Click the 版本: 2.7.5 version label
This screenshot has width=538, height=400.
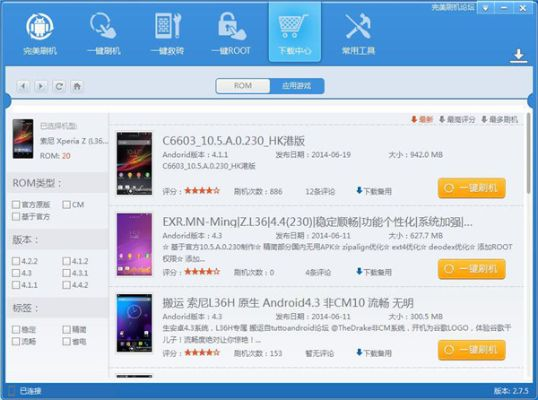coord(511,391)
